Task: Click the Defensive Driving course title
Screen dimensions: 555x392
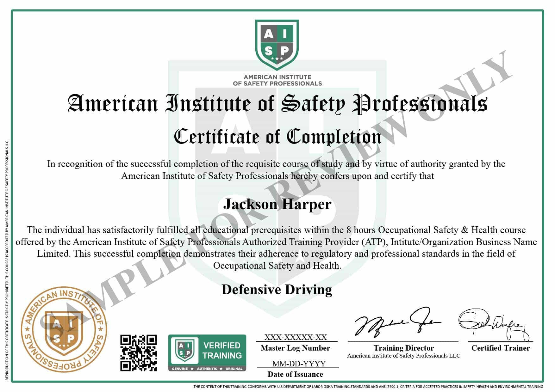Action: [x=277, y=290]
